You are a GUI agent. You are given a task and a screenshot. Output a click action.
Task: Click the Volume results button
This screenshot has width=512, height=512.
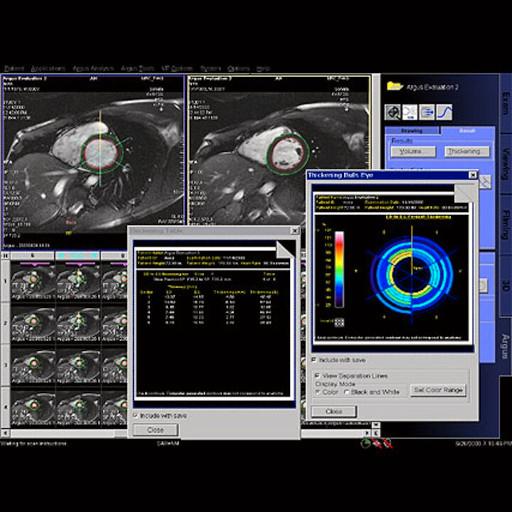pos(413,151)
